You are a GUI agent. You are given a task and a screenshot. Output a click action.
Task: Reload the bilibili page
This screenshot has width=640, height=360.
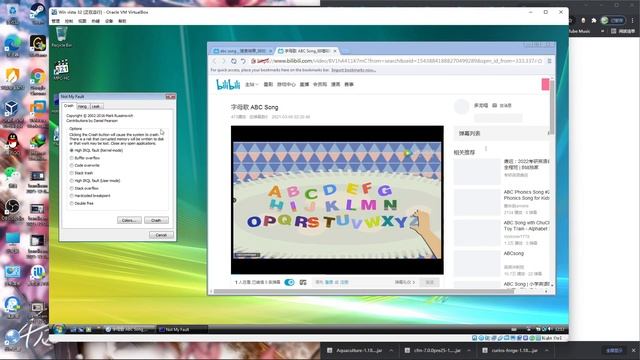pos(233,61)
